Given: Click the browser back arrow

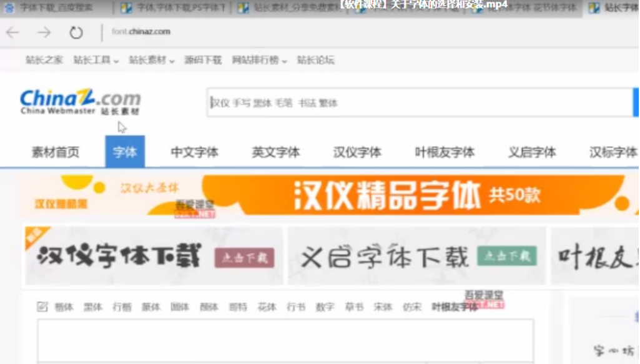Looking at the screenshot, I should point(12,32).
